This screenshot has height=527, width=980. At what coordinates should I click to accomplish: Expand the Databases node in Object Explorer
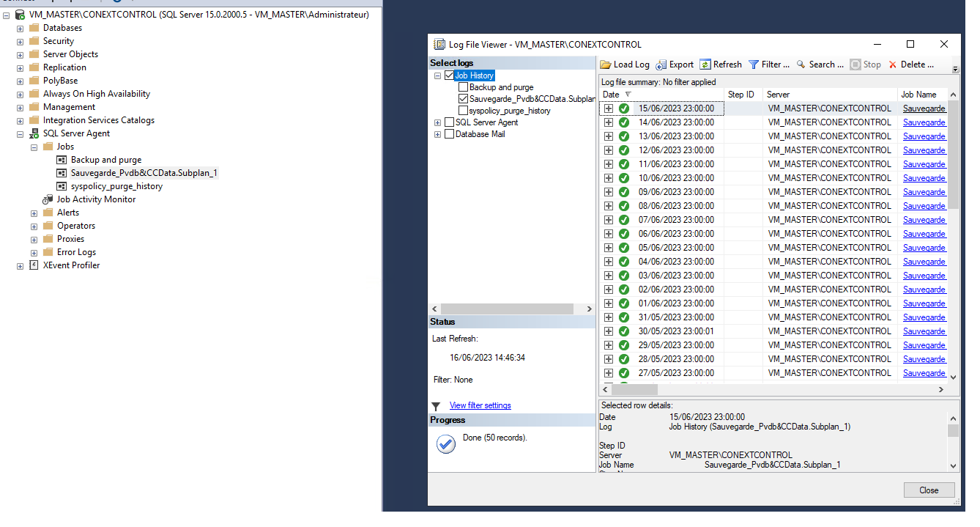(21, 28)
